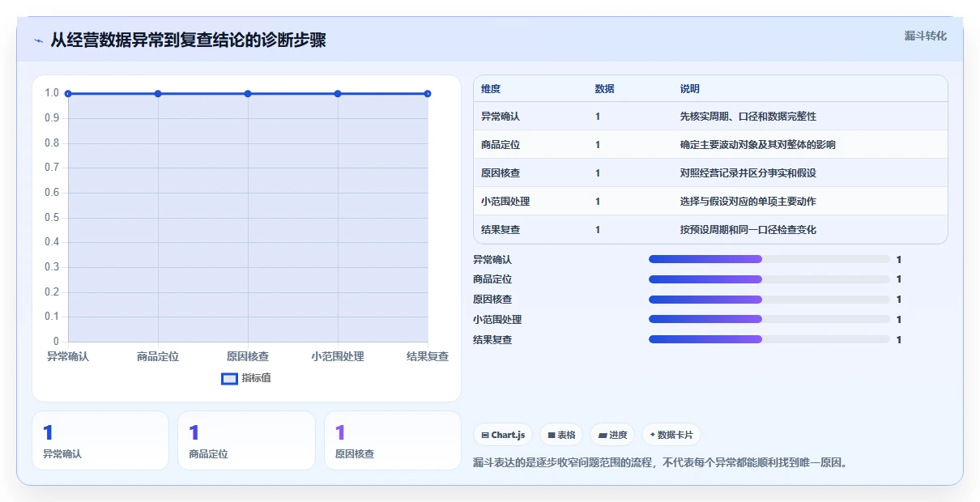Click the table icon in the 表格 chip

(552, 435)
